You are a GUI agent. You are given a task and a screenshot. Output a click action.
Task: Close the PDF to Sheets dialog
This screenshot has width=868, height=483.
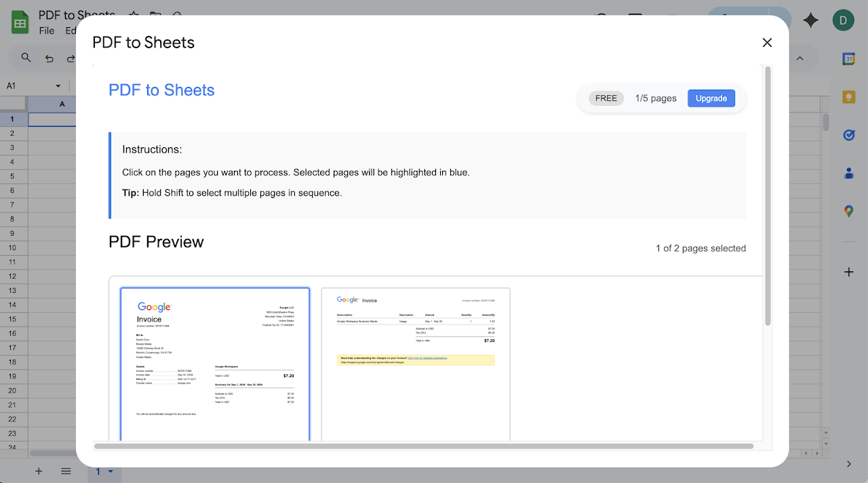pyautogui.click(x=767, y=43)
